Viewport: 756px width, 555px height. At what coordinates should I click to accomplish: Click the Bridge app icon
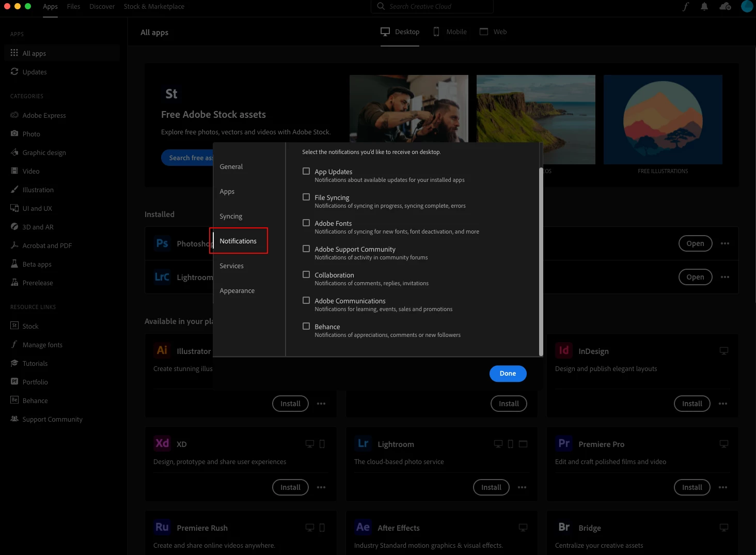pos(564,527)
